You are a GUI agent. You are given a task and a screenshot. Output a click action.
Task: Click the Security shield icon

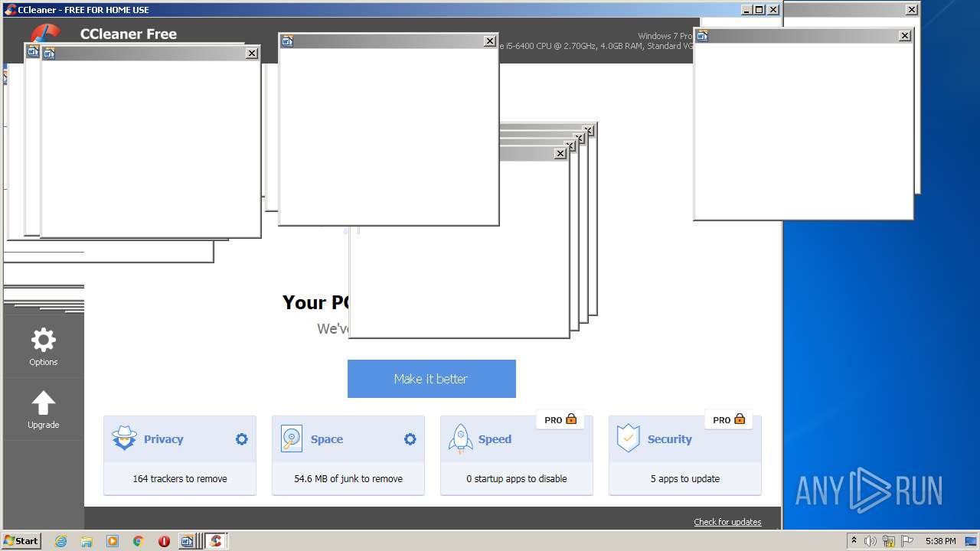pyautogui.click(x=628, y=439)
